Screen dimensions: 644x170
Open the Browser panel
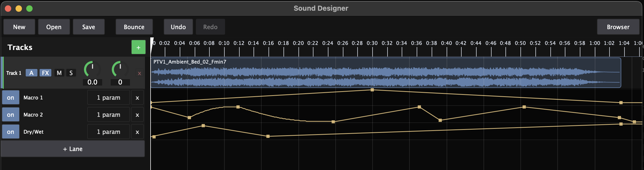(618, 27)
